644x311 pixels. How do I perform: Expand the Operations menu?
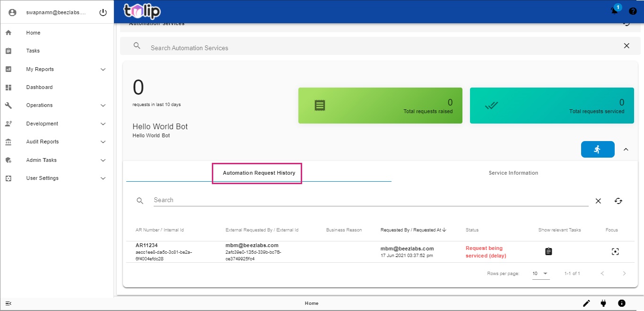coord(103,106)
